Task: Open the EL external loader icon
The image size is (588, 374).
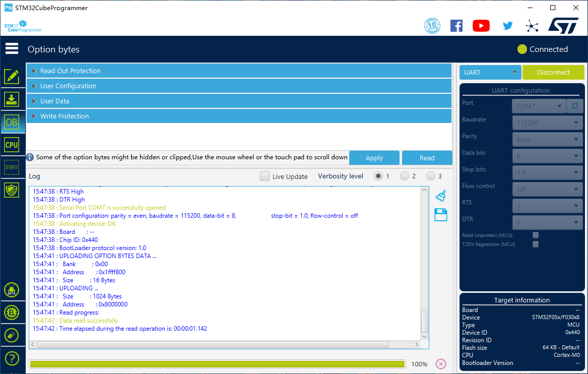Action: pos(12,313)
